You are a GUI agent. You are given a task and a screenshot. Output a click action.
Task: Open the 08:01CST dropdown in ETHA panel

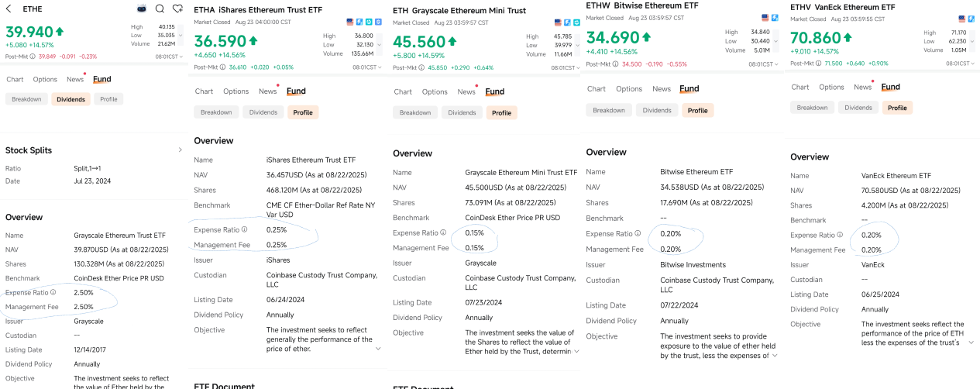366,67
